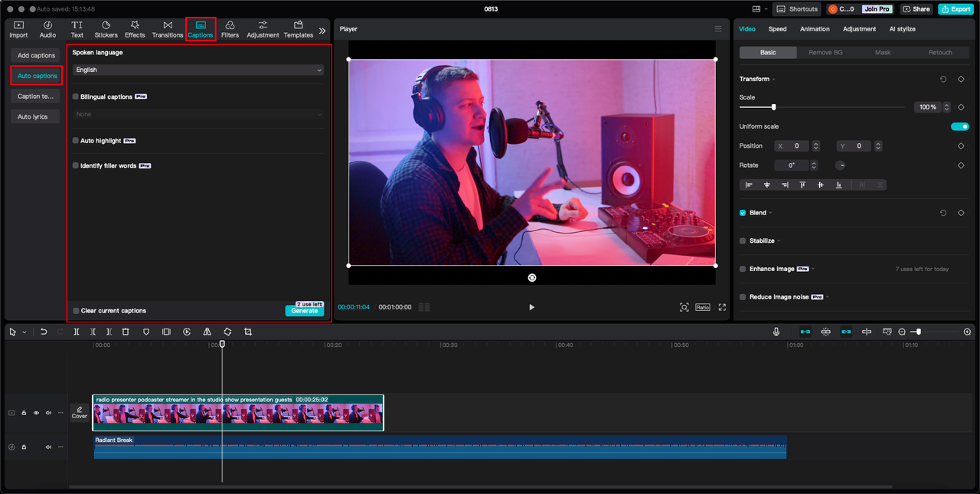Click the microphone record voiceover icon

click(776, 332)
